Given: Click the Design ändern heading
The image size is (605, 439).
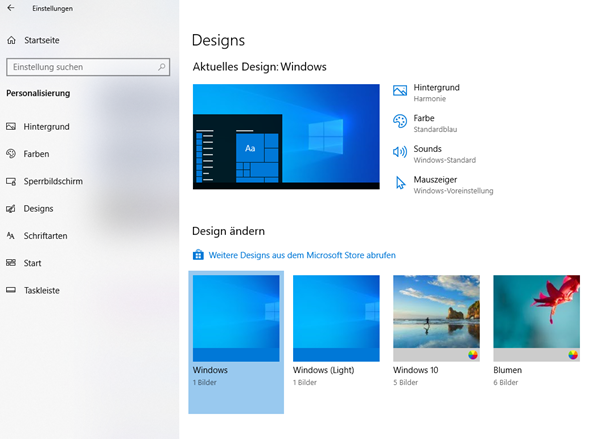Looking at the screenshot, I should [x=228, y=231].
